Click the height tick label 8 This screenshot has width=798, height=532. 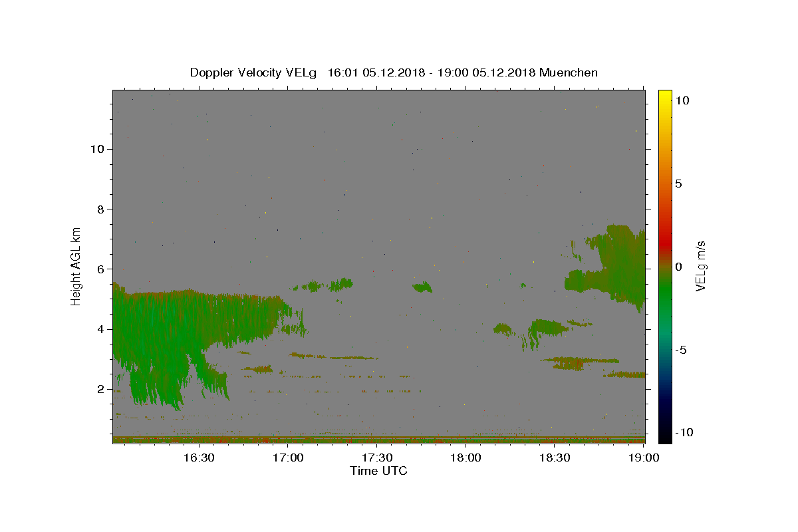(x=101, y=209)
